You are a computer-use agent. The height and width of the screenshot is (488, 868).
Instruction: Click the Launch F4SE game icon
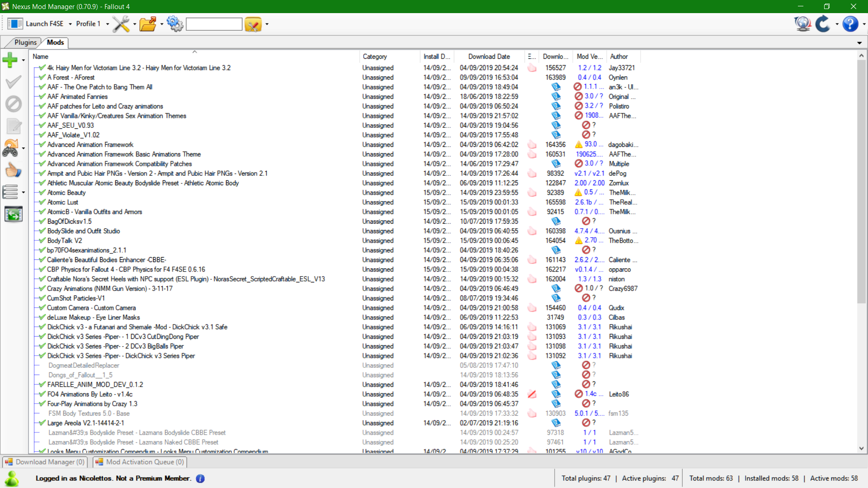pyautogui.click(x=15, y=24)
